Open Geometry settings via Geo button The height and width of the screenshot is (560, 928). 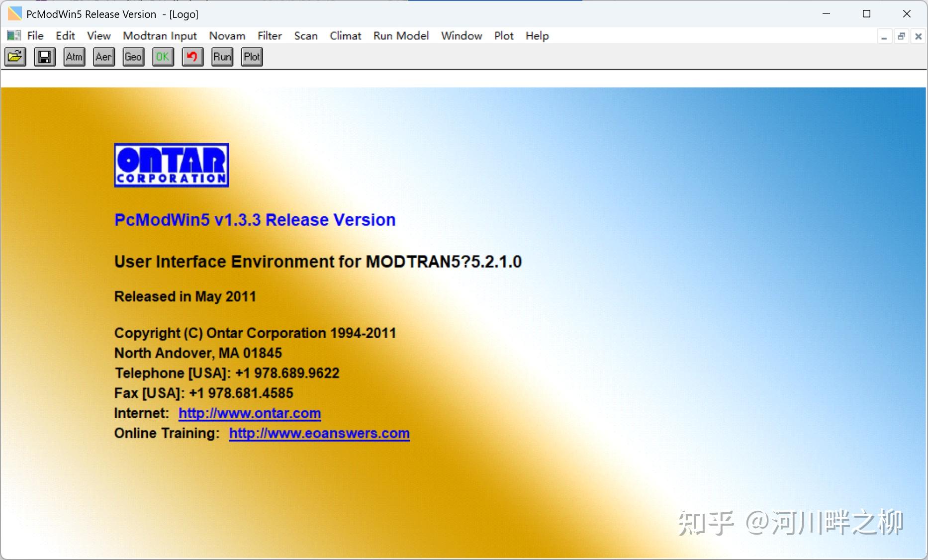pos(133,57)
